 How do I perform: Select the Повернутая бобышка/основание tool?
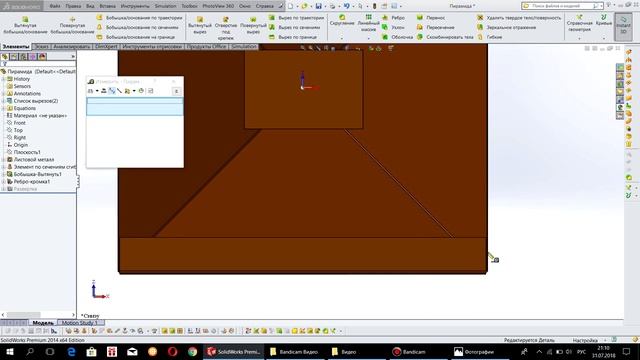[x=72, y=25]
